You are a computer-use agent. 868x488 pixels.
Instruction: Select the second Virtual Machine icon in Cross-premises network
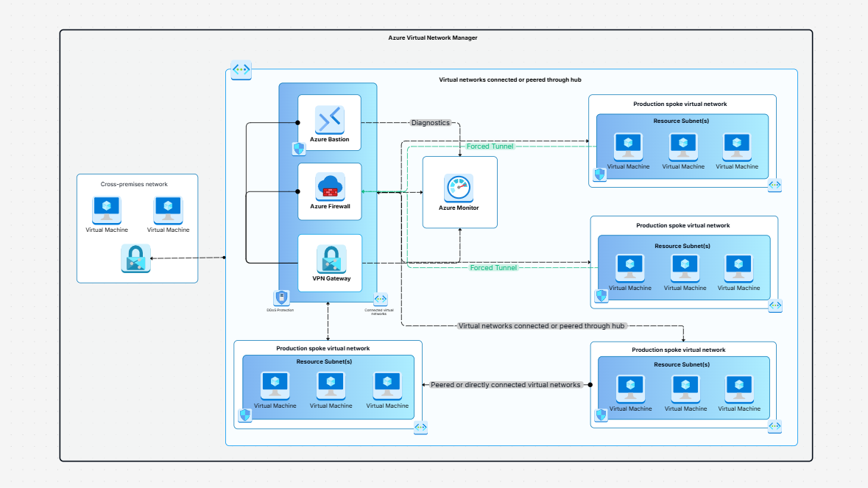coord(169,209)
